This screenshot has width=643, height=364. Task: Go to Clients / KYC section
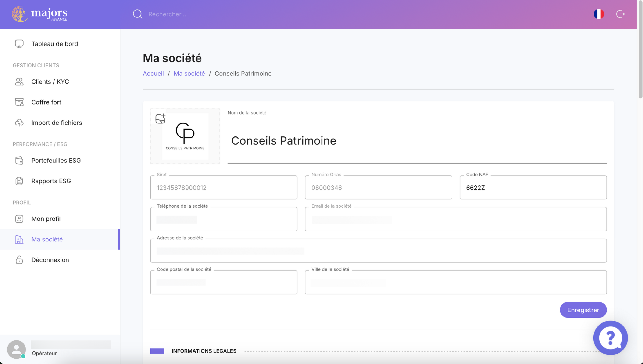coord(50,81)
